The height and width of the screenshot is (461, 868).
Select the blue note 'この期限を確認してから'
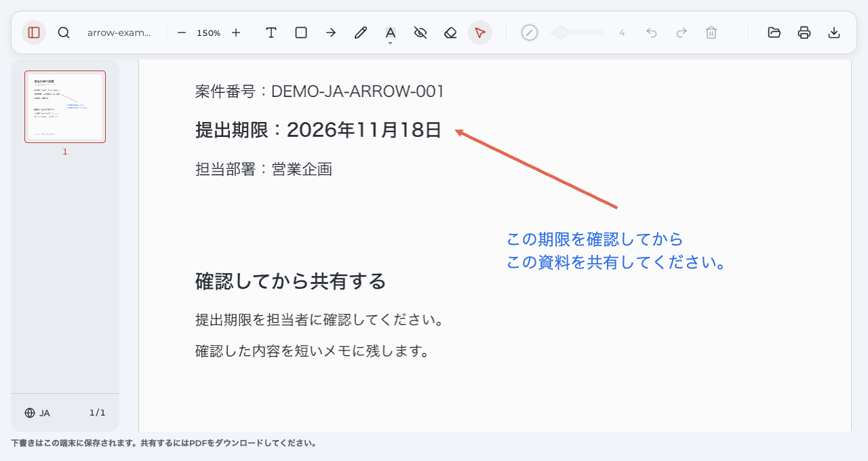pos(595,239)
